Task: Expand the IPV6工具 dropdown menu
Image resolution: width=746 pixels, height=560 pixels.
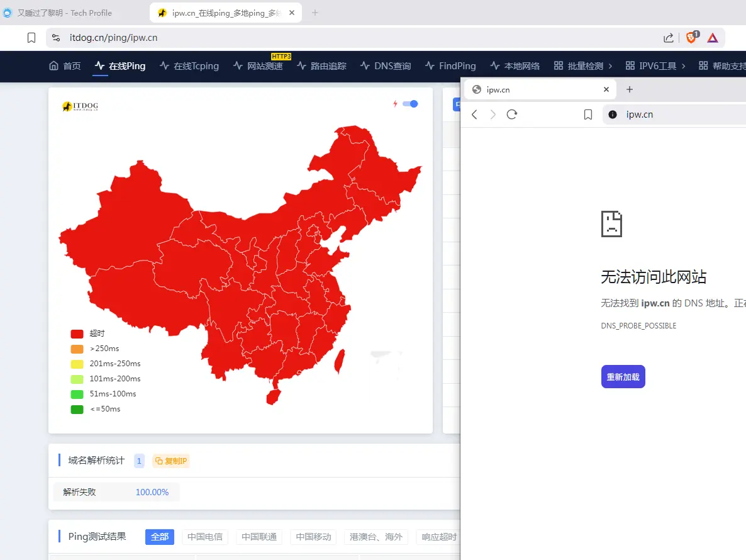Action: coord(655,66)
